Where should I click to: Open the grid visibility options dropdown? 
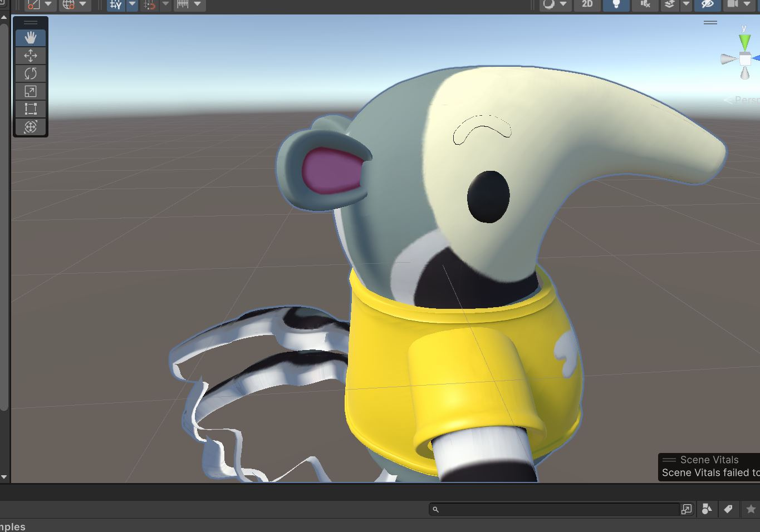click(132, 4)
